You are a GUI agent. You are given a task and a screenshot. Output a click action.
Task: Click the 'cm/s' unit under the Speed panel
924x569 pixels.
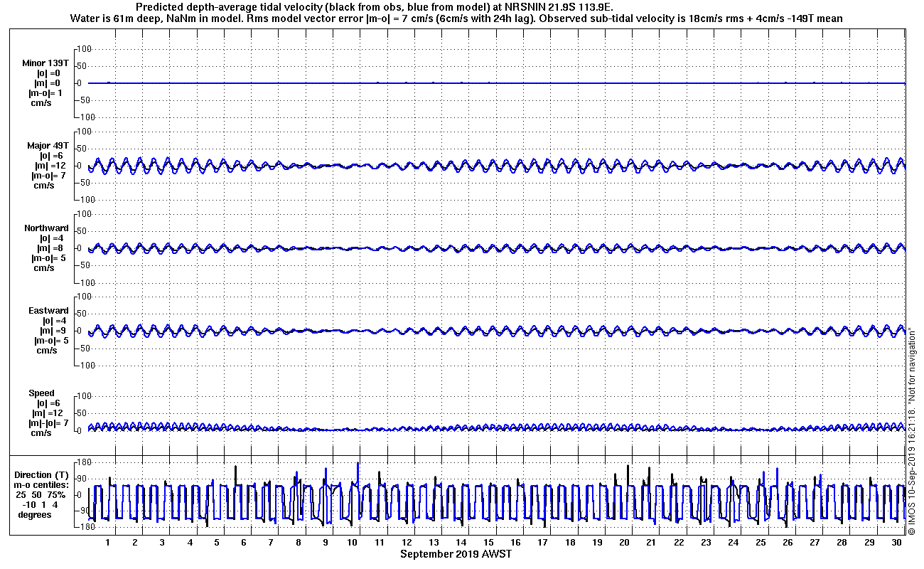click(x=41, y=432)
